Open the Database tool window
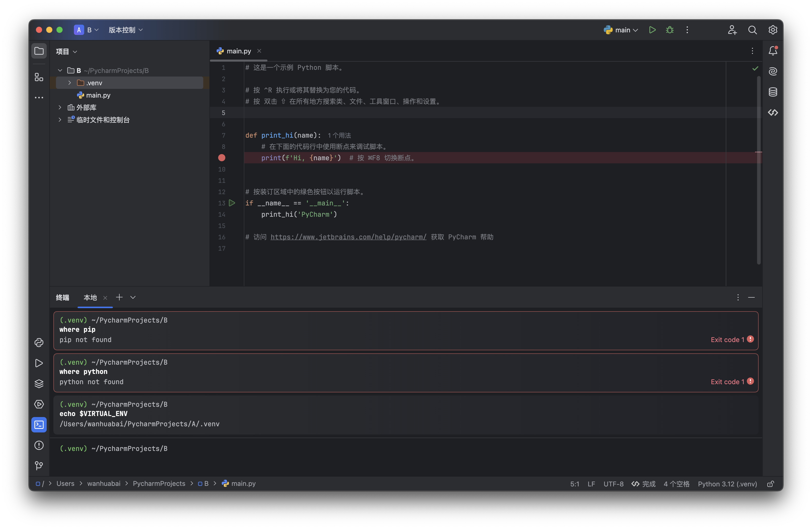Screen dimensions: 812x529 [773, 92]
